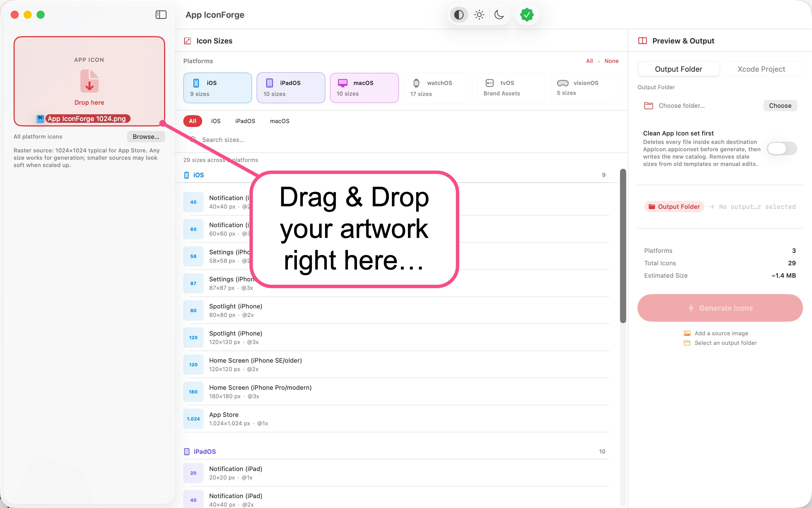The width and height of the screenshot is (812, 508).
Task: Click the 120 badge for Spotlight (iPhone)
Action: 193,338
